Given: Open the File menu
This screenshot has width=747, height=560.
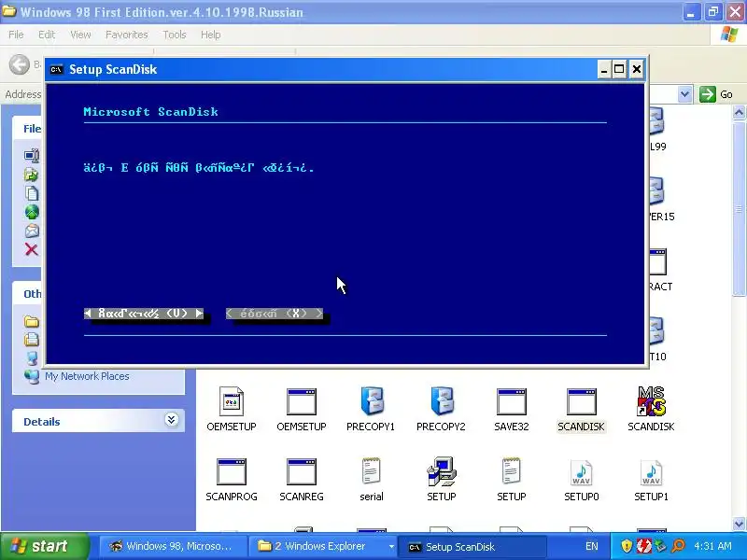Looking at the screenshot, I should click(x=16, y=35).
